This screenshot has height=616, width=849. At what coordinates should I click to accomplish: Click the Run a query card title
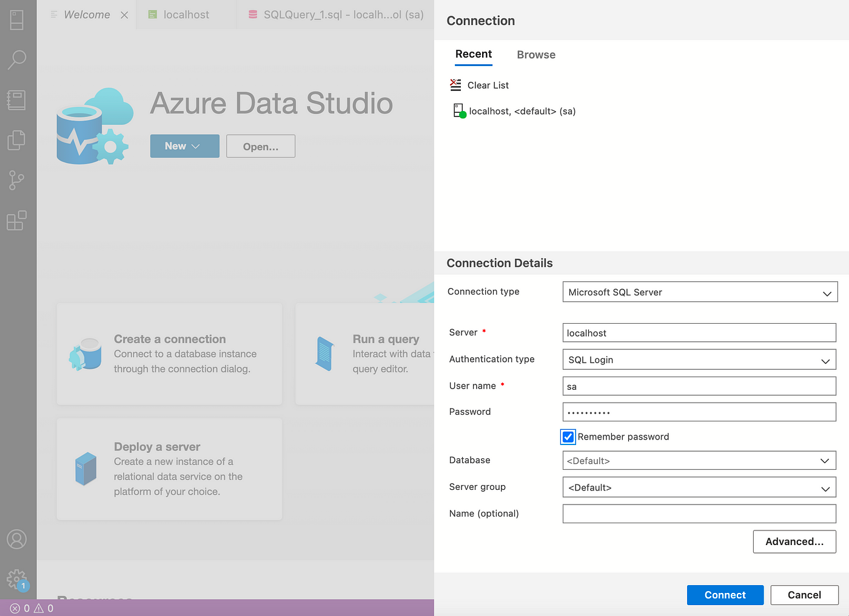386,339
